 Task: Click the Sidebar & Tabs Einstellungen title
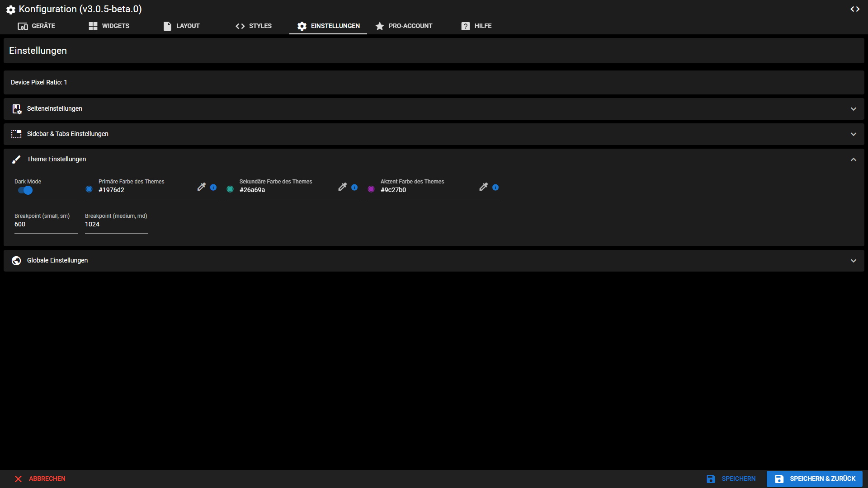pos(68,134)
